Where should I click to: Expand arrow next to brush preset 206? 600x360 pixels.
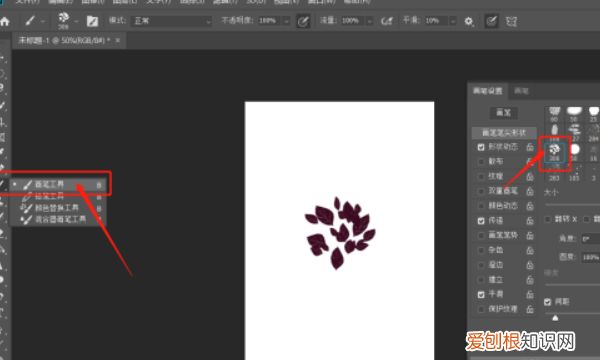[x=76, y=21]
